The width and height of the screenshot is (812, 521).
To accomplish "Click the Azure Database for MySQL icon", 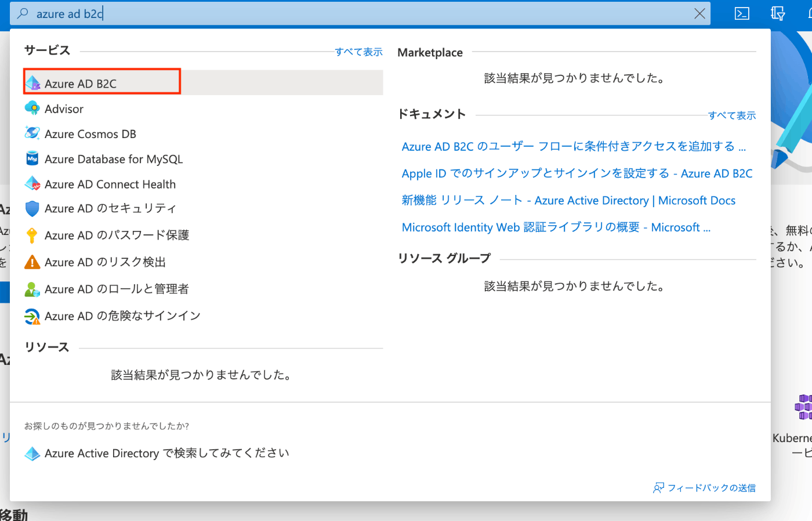I will click(x=32, y=158).
